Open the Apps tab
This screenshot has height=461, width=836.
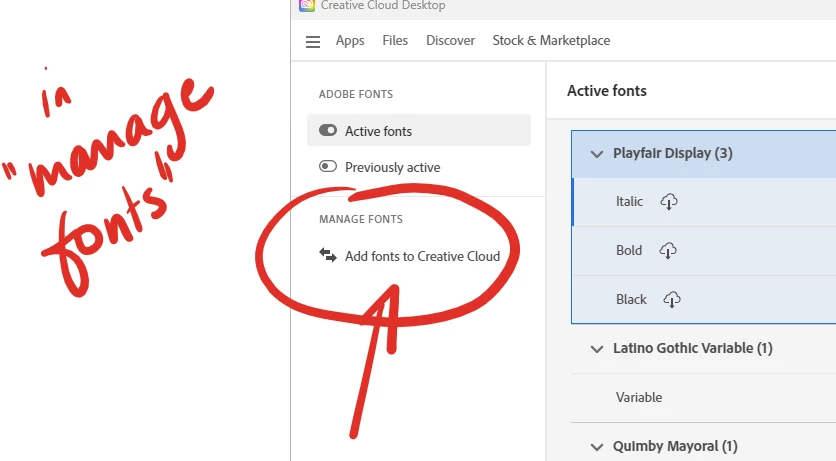pos(350,41)
